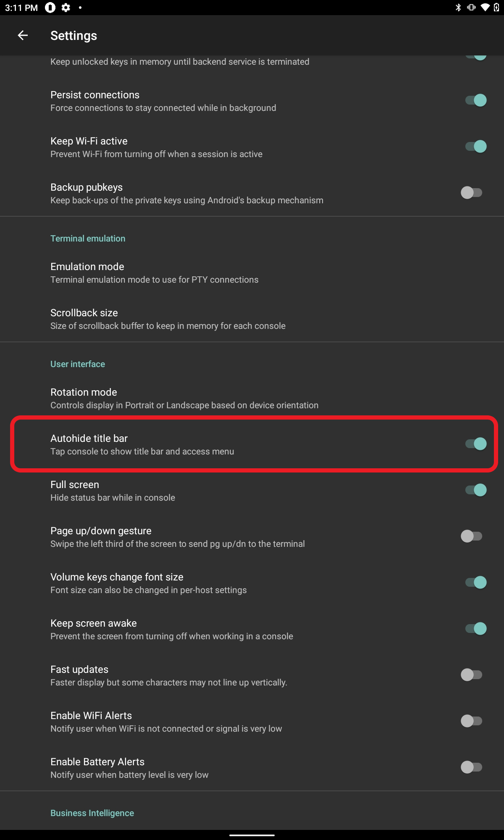Disable the Persist connections toggle
The width and height of the screenshot is (504, 840).
(475, 100)
